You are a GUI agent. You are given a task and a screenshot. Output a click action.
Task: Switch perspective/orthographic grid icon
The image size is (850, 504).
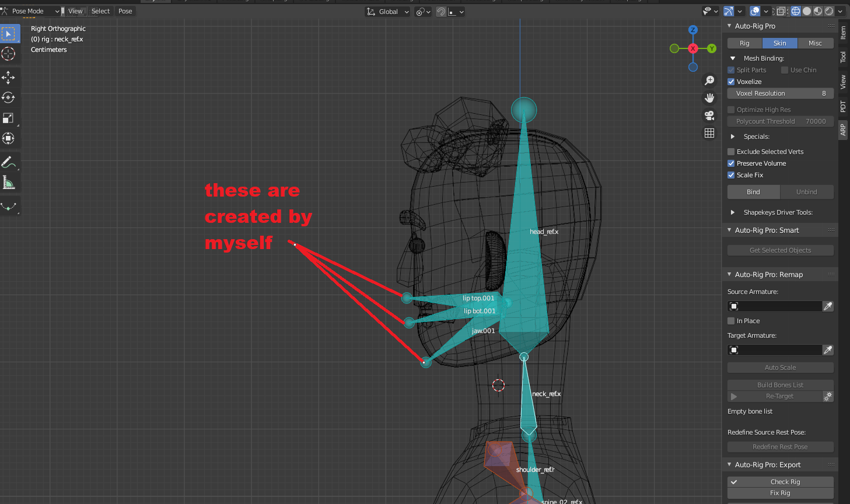[x=709, y=133]
